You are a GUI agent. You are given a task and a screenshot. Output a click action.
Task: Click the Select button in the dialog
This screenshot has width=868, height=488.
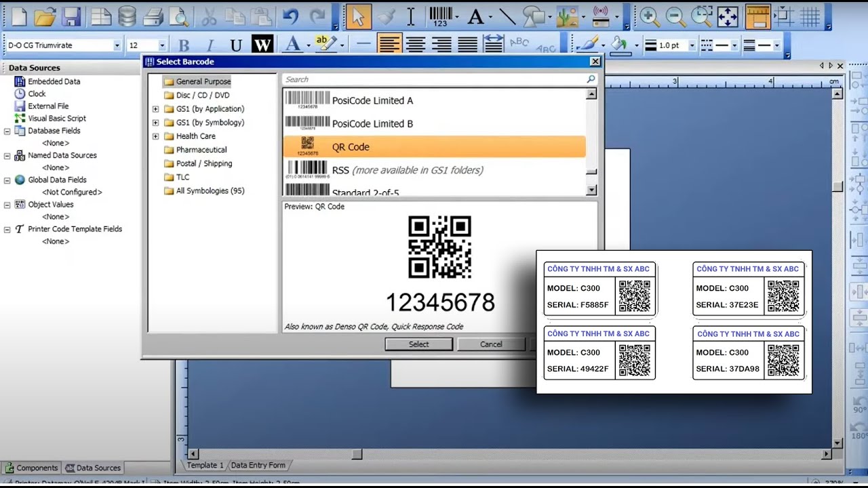click(x=418, y=344)
